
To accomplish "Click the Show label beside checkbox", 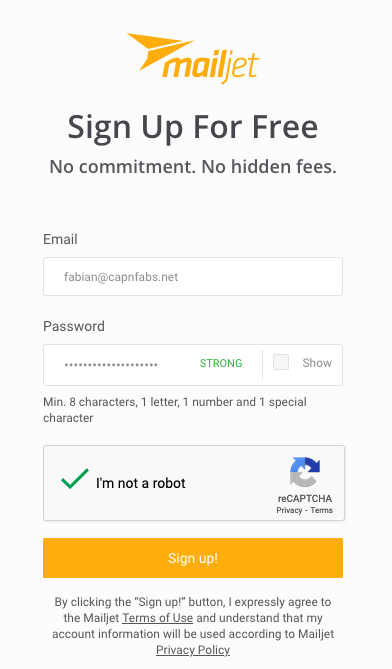I will click(317, 363).
